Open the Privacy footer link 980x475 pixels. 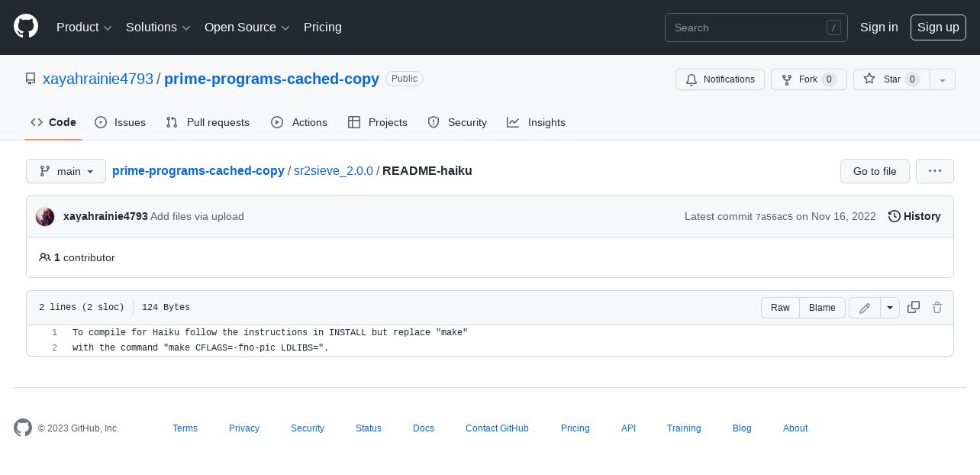pyautogui.click(x=244, y=428)
